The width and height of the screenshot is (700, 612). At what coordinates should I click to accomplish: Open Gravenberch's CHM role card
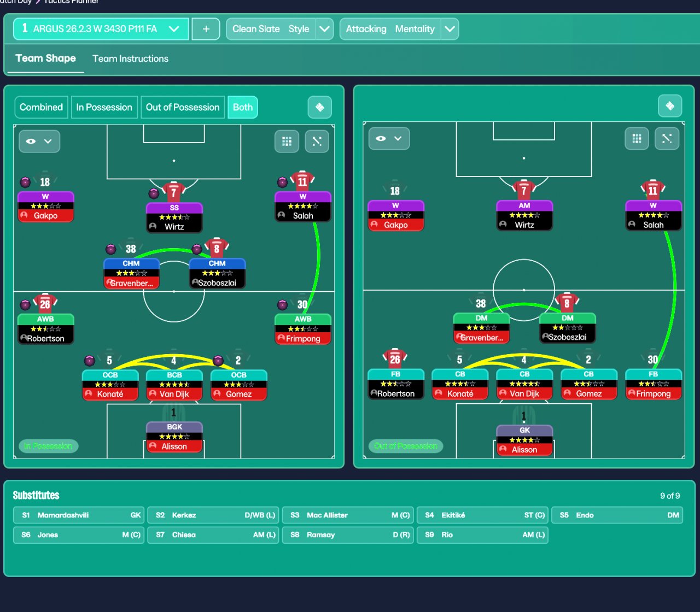[131, 273]
